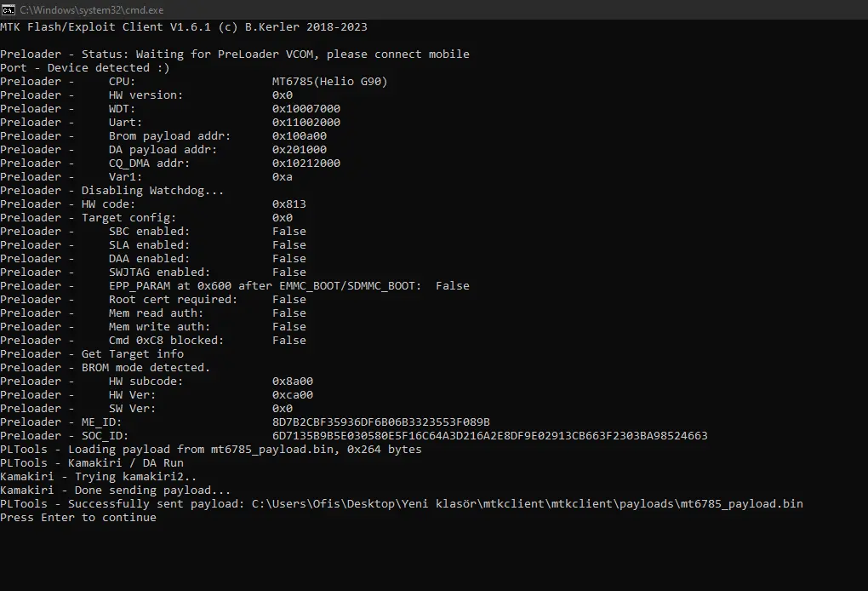
Task: Click the SWJTAG enabled line
Action: pyautogui.click(x=153, y=272)
